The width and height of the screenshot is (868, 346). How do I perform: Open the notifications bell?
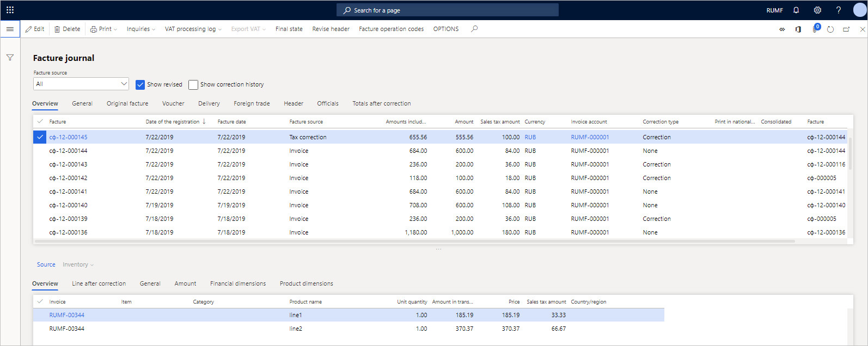pos(796,10)
